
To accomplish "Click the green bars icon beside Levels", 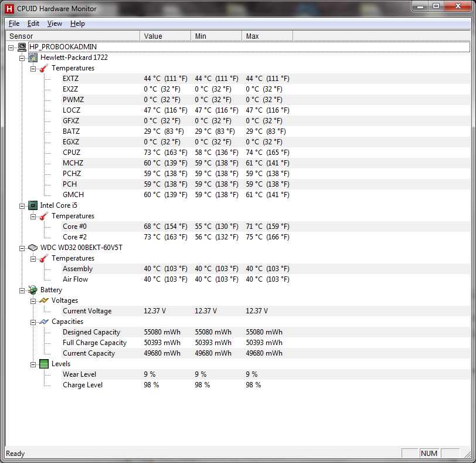I will [x=44, y=364].
